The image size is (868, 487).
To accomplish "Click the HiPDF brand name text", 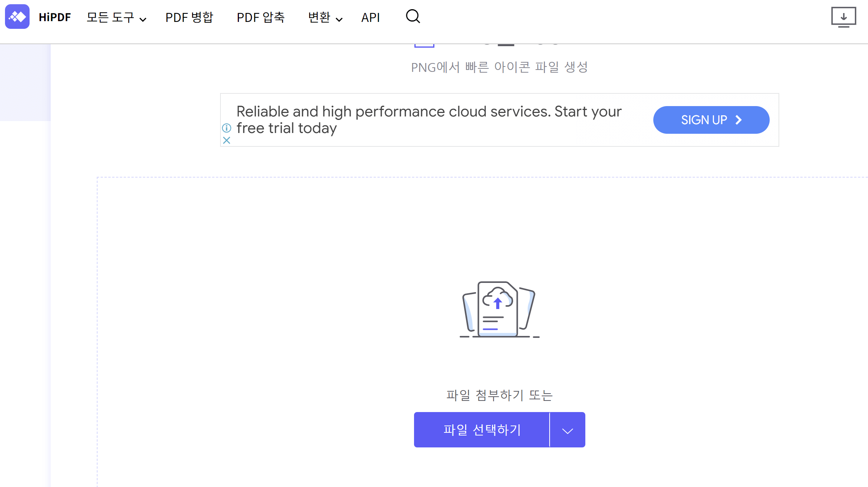I will (x=55, y=17).
